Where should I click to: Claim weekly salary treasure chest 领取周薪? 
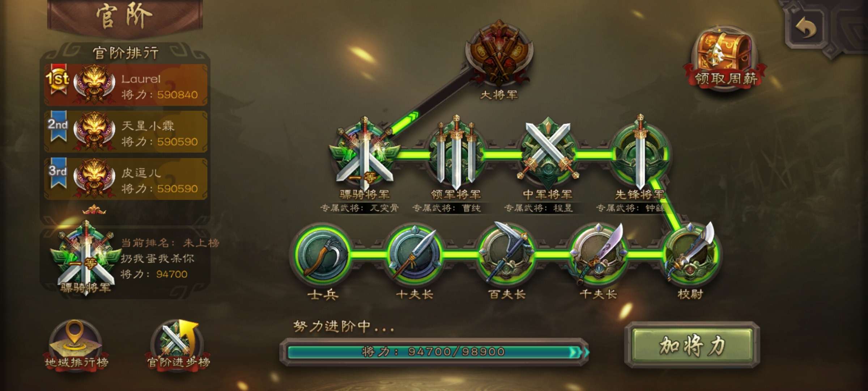(726, 58)
